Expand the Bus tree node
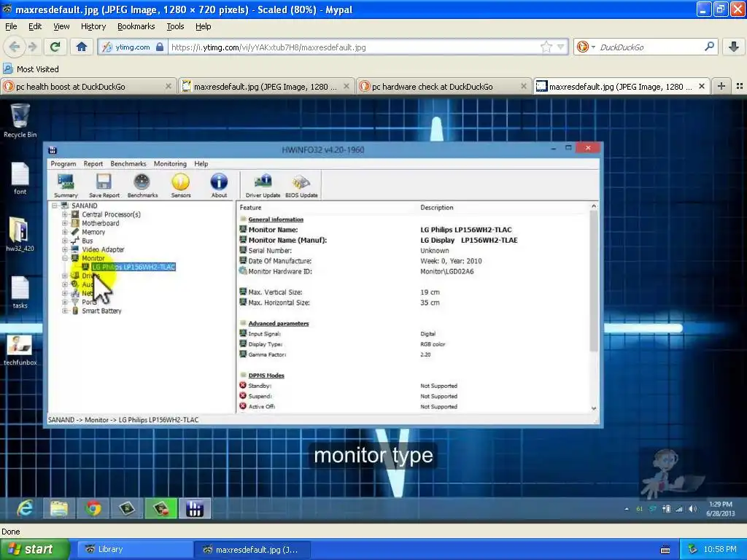The image size is (747, 560). [x=65, y=241]
